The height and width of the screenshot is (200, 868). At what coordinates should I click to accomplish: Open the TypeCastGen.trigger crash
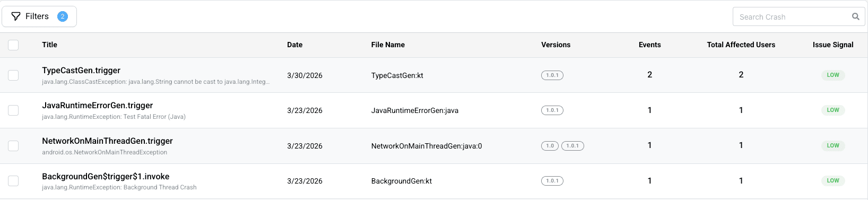coord(81,70)
